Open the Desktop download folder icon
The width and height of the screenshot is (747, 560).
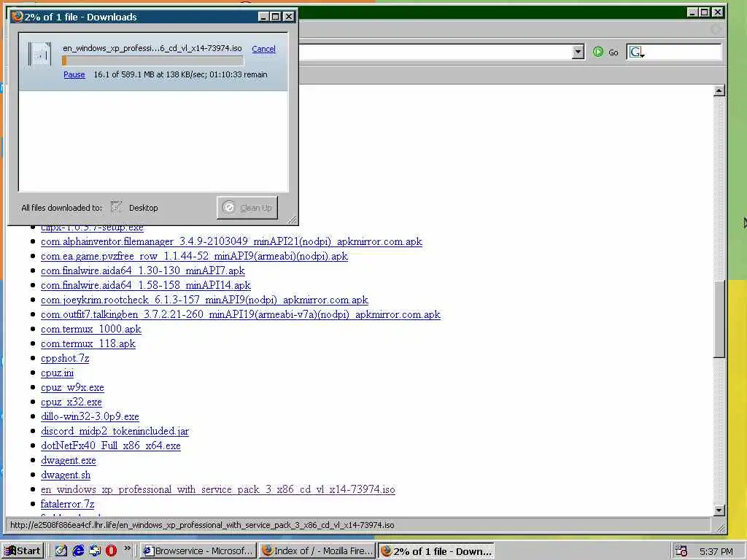tap(116, 207)
